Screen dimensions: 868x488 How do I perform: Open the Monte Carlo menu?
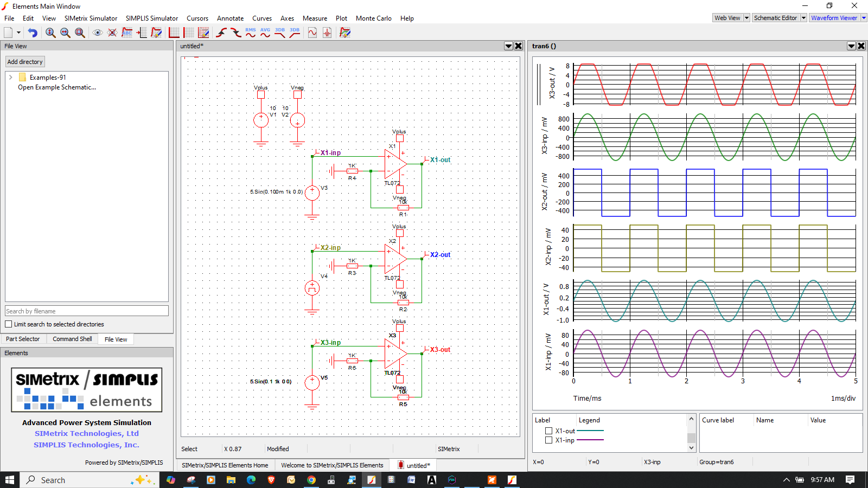(x=374, y=18)
